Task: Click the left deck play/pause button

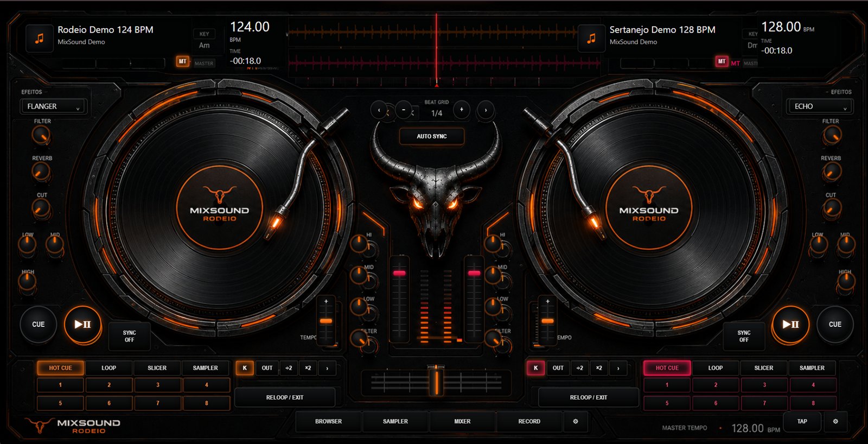Action: [82, 325]
